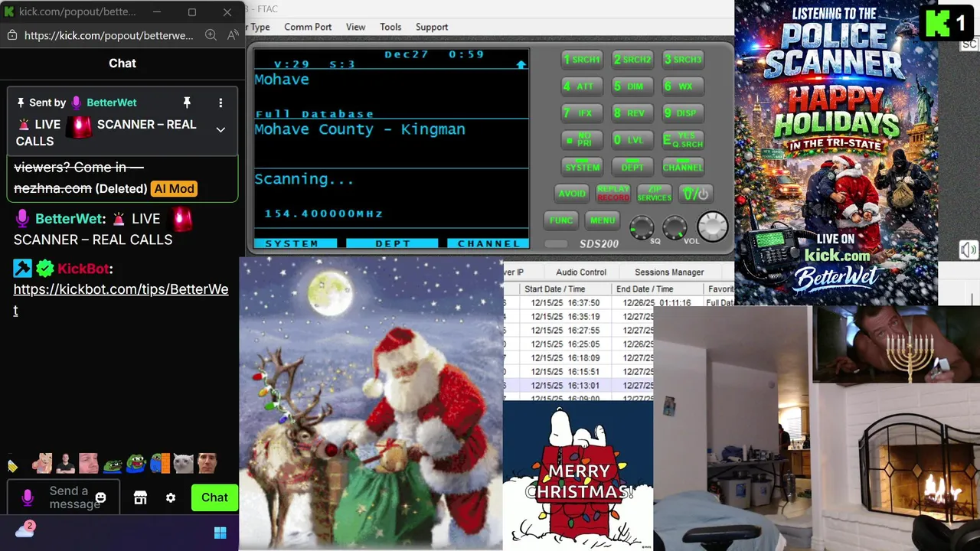Click the flashlight/power key on scanner
The width and height of the screenshot is (980, 551).
[x=695, y=194]
